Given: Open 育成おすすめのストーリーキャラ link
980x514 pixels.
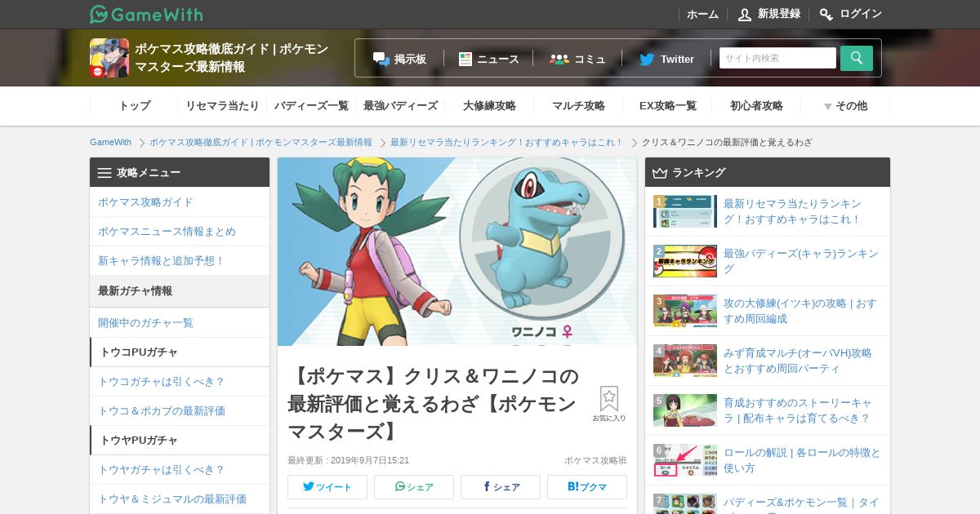Looking at the screenshot, I should tap(798, 410).
